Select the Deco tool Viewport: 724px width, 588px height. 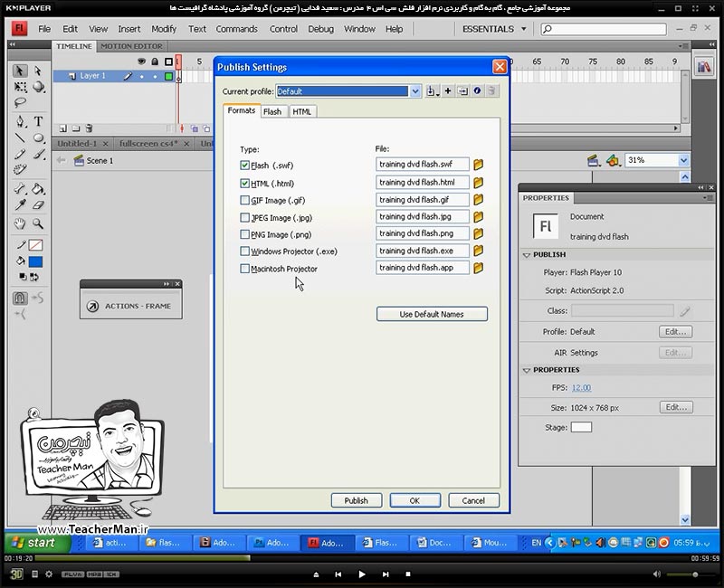click(20, 169)
